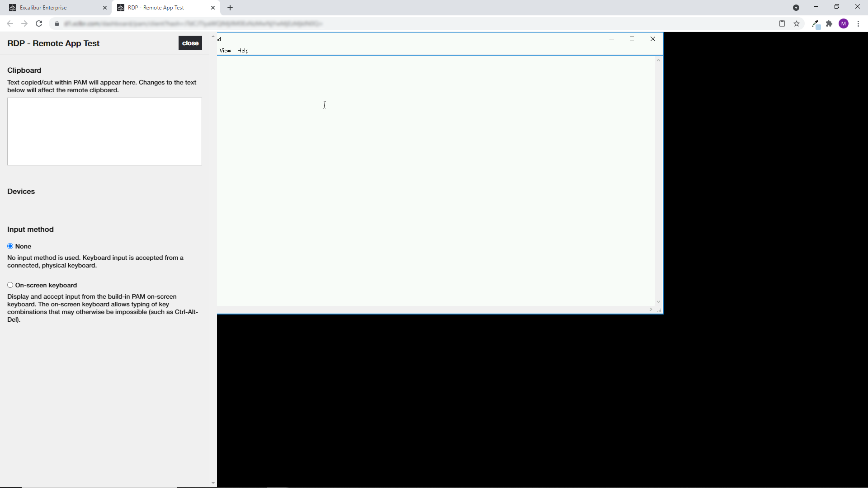Close the RDP - Remote App Test tab
The image size is (868, 488).
[x=213, y=8]
